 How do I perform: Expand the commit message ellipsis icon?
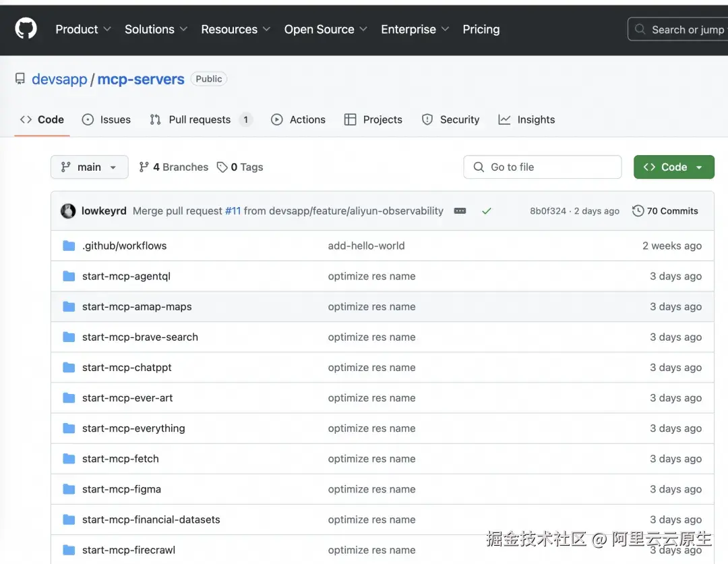[460, 211]
